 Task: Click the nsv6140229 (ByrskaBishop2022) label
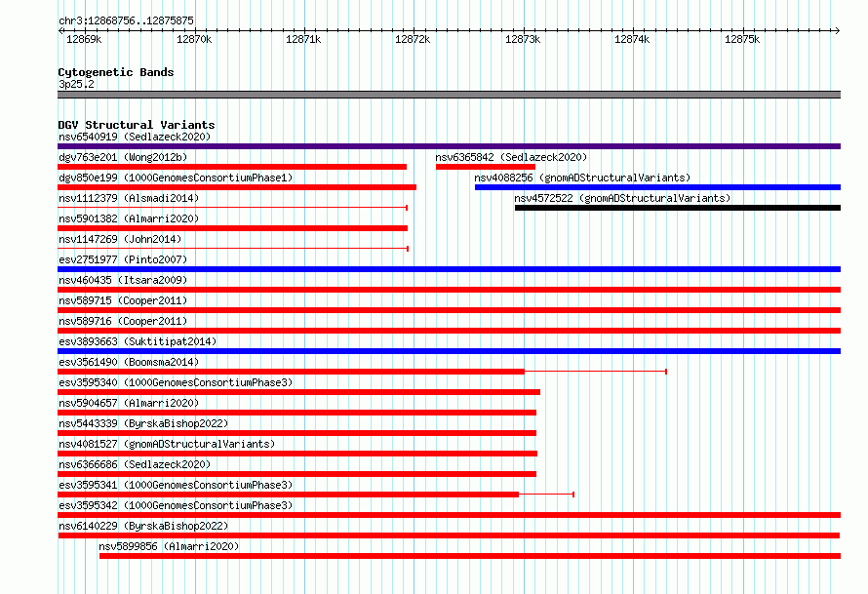point(143,526)
